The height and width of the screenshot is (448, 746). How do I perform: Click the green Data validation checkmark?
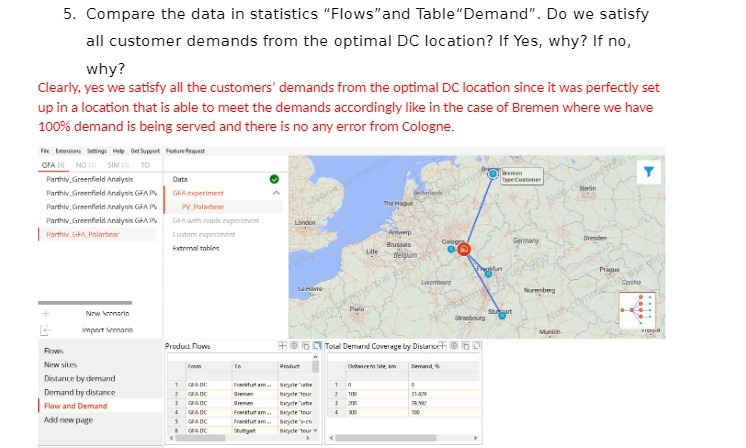coord(274,179)
